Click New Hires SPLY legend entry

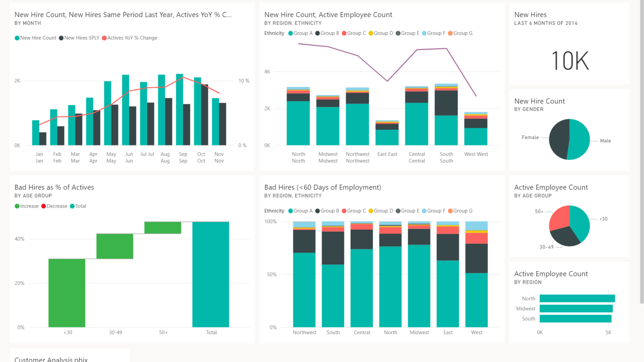(79, 38)
